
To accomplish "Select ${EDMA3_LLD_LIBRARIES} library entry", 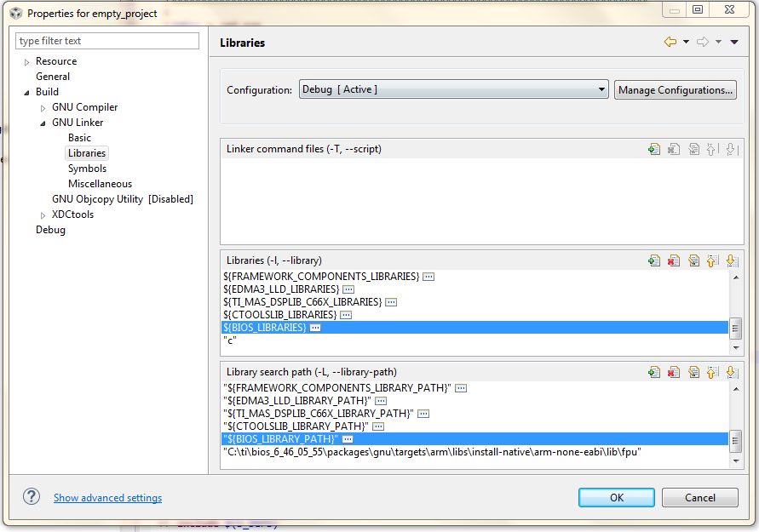I will (x=474, y=289).
